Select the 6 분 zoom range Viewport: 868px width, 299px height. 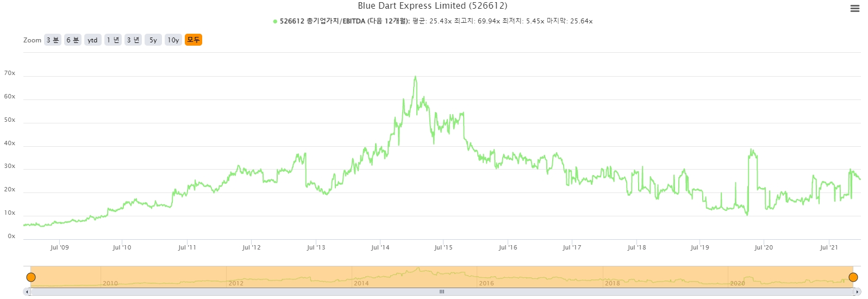(x=73, y=40)
